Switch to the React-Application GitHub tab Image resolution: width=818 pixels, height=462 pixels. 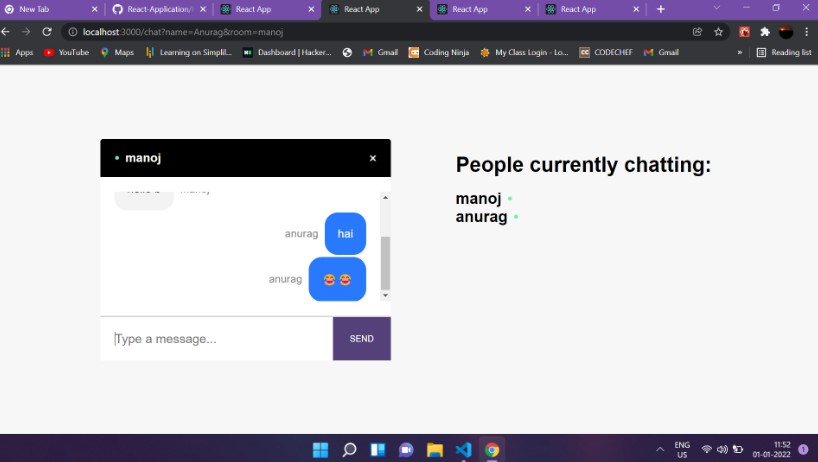tap(159, 9)
